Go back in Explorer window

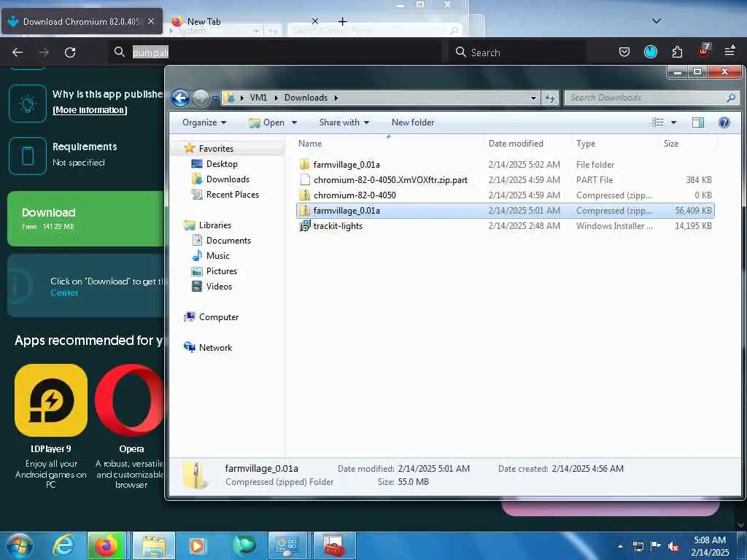click(181, 98)
